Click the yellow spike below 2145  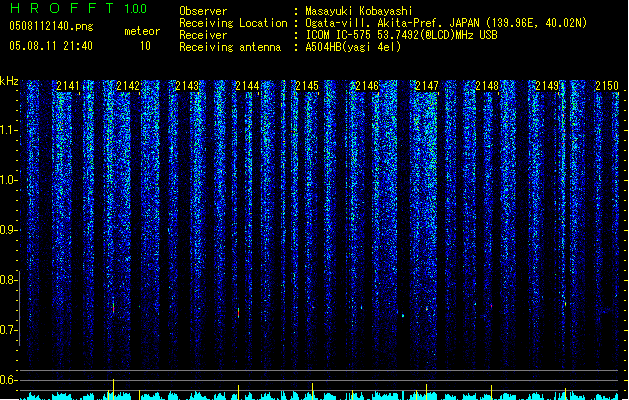[312, 391]
